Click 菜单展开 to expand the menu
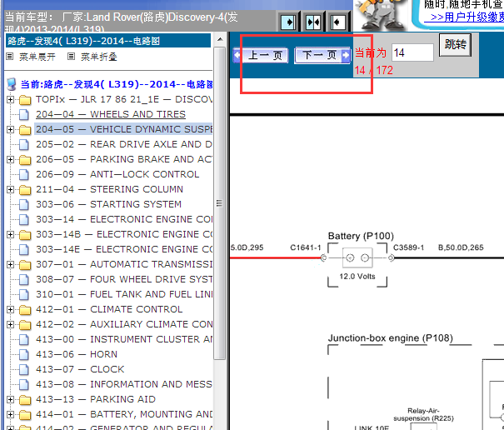 (37, 57)
